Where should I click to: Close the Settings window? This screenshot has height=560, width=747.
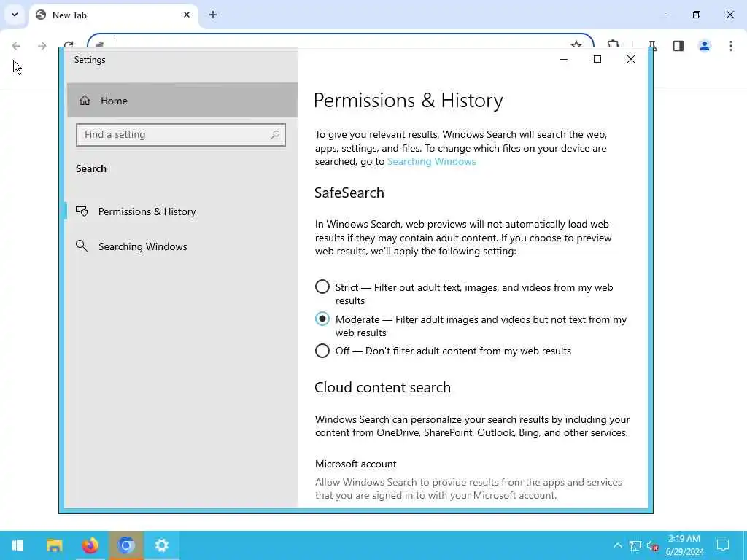[x=631, y=60]
